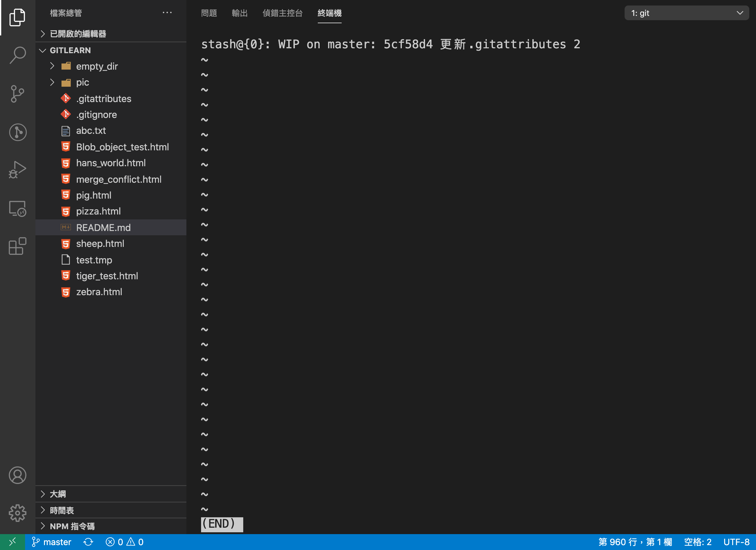Click the UTF-8 encoding status entry
This screenshot has height=550, width=756.
tap(736, 542)
